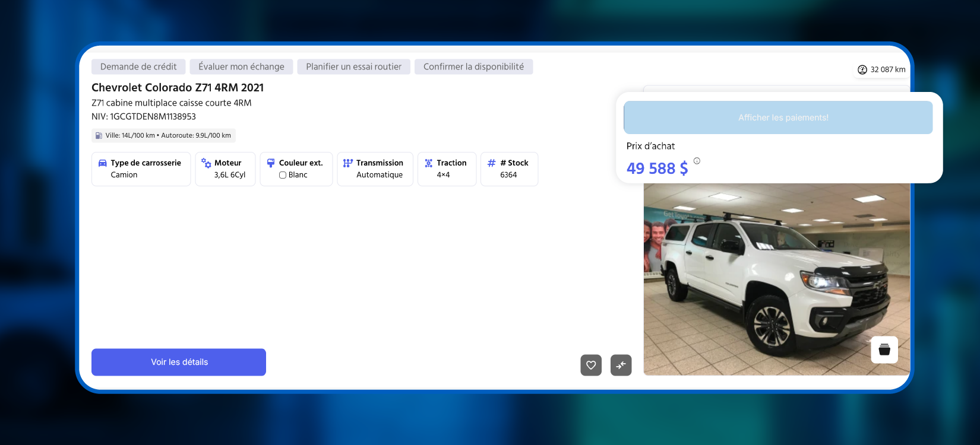
Task: Select Évaluer mon échange
Action: pyautogui.click(x=241, y=66)
